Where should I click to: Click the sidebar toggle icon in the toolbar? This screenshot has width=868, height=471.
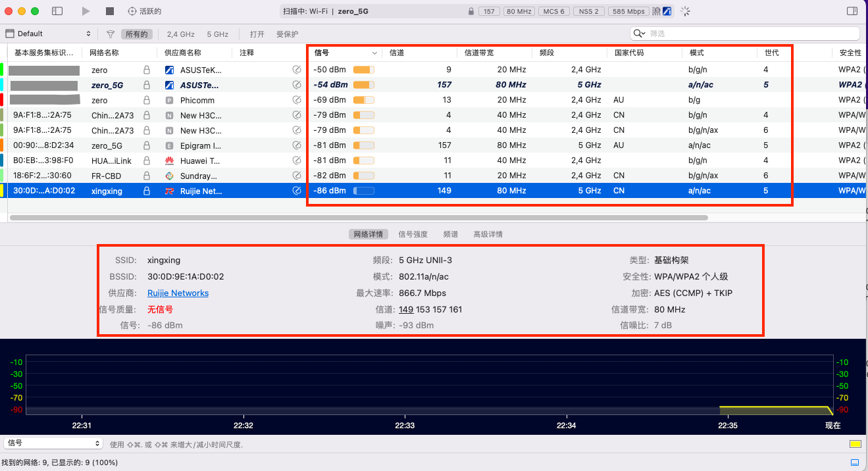click(59, 11)
